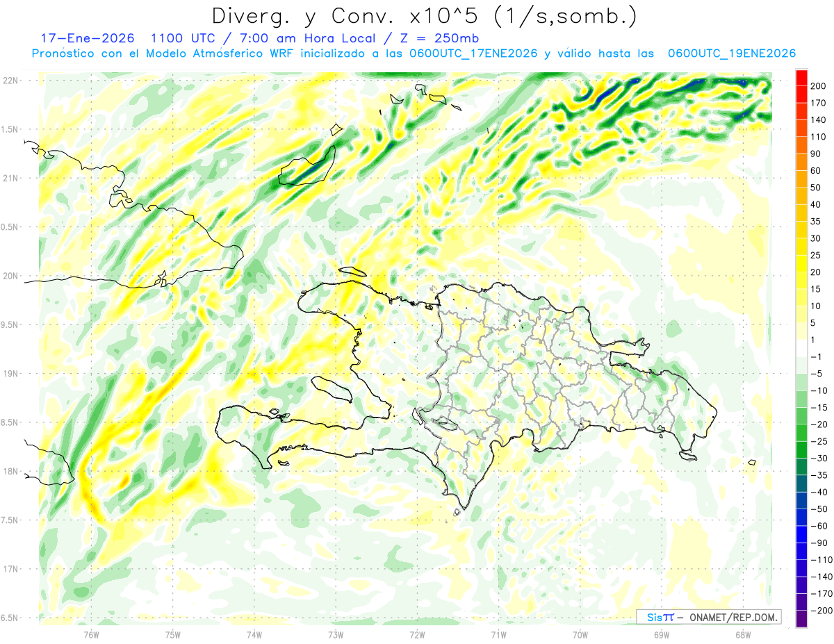
Task: Click the red colorbar segment above 200
Action: click(x=801, y=76)
